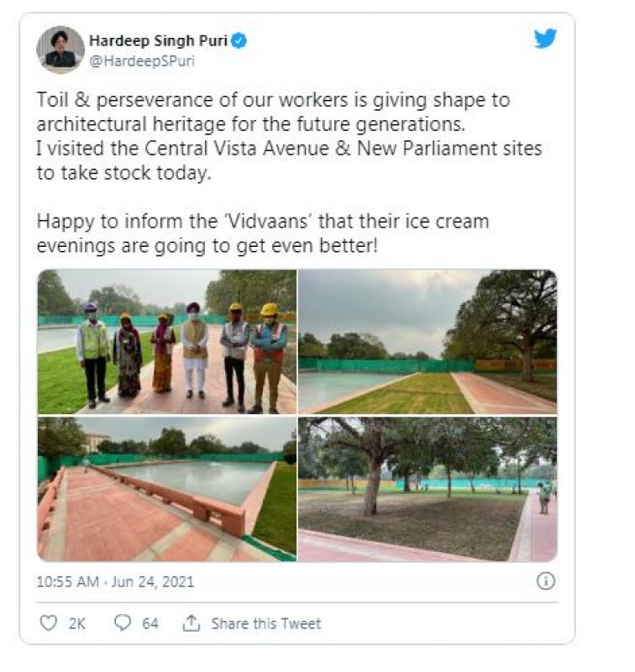Click the share upload arrow icon
This screenshot has height=672, width=635.
point(192,622)
